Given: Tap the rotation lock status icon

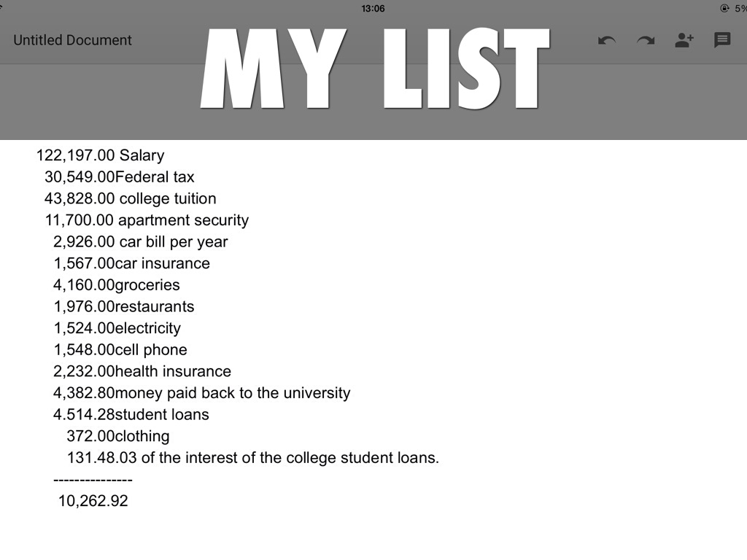Looking at the screenshot, I should [724, 8].
